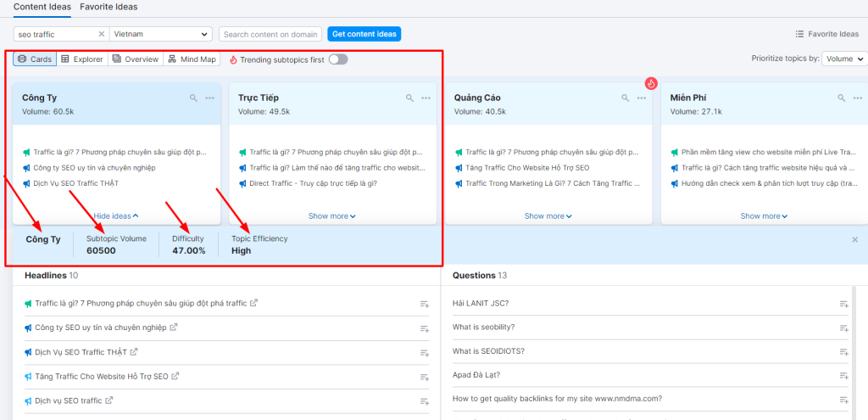
Task: Collapse Công Ty card with Hide ideas
Action: 116,216
